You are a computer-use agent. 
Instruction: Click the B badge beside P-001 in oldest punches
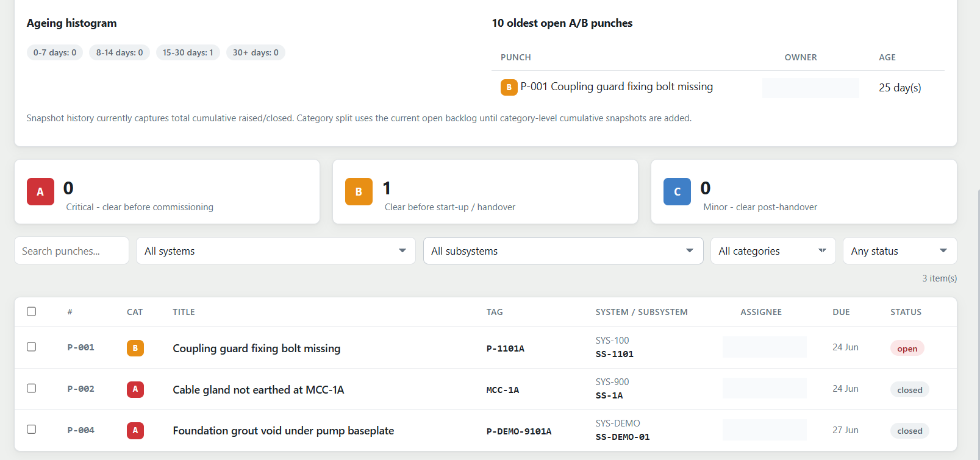(x=509, y=87)
